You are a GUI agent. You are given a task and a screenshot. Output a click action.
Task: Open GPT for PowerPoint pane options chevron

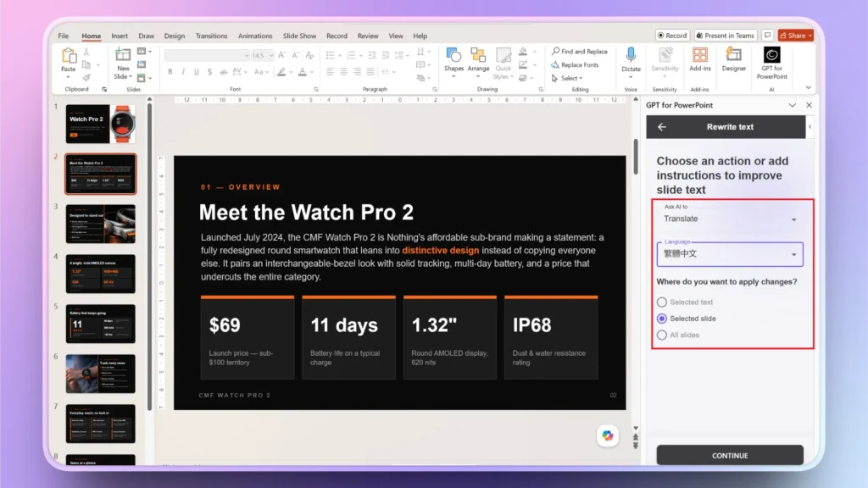click(793, 105)
